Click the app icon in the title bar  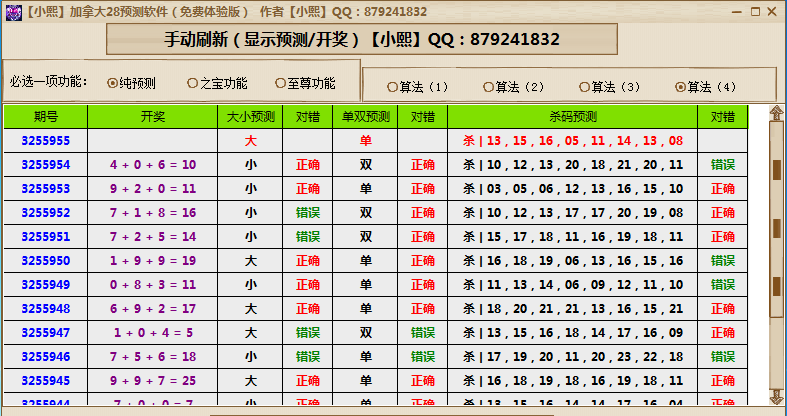click(11, 11)
